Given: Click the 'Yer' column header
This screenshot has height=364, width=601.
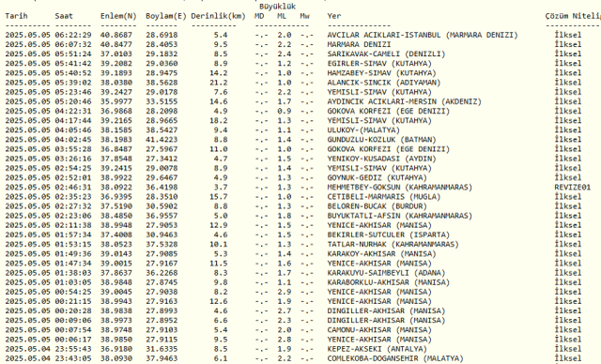Looking at the screenshot, I should click(x=334, y=16).
